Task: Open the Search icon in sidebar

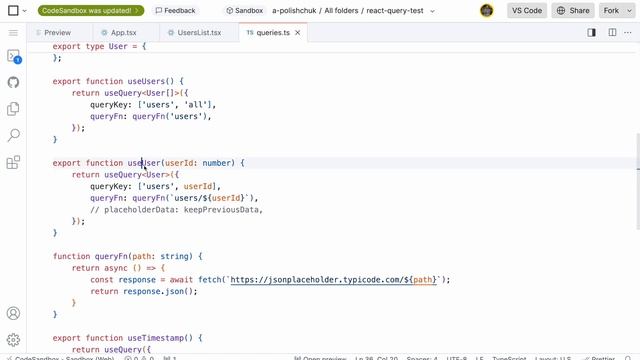Action: tap(13, 136)
